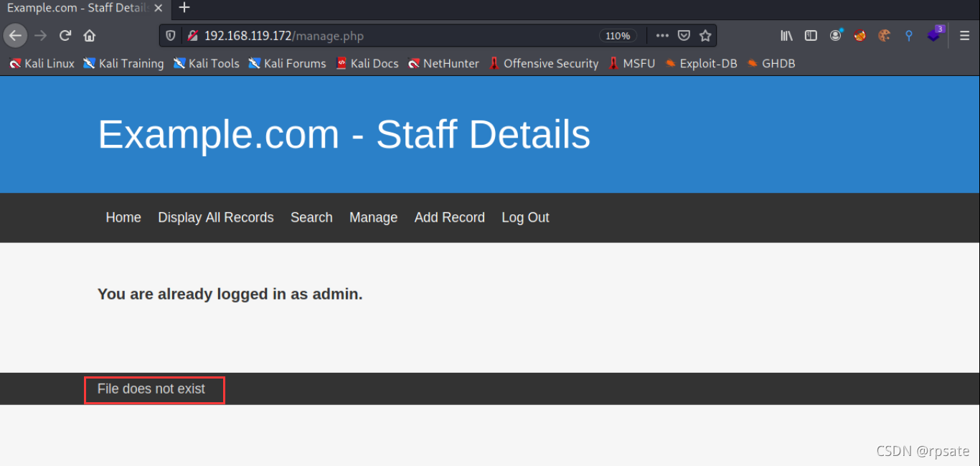Show insecure connection lock info

(x=192, y=35)
